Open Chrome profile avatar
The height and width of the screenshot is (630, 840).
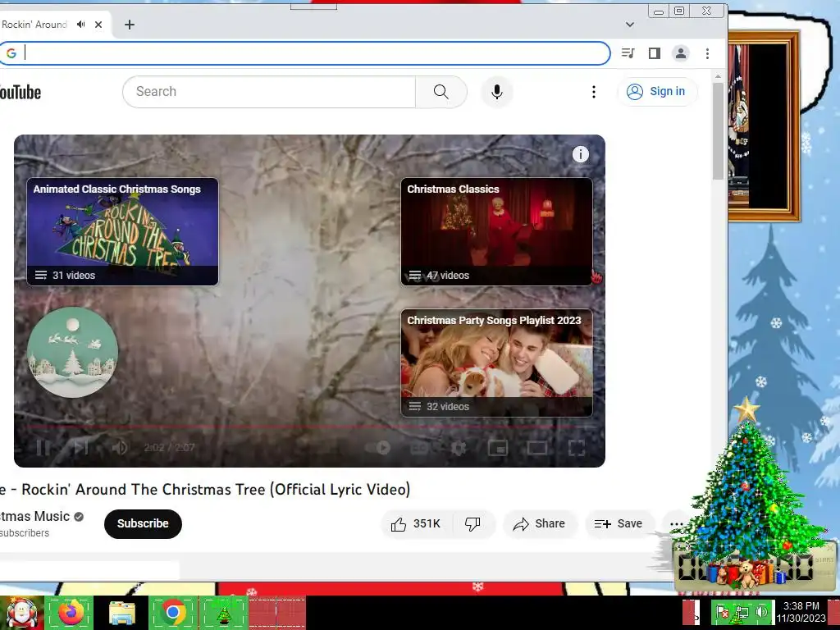(x=680, y=53)
